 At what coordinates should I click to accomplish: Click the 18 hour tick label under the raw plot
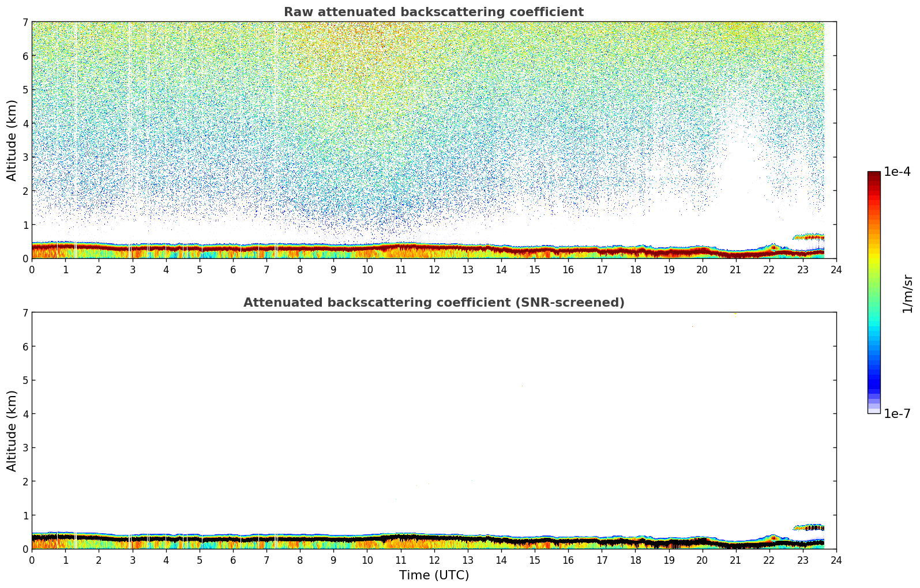pos(635,269)
